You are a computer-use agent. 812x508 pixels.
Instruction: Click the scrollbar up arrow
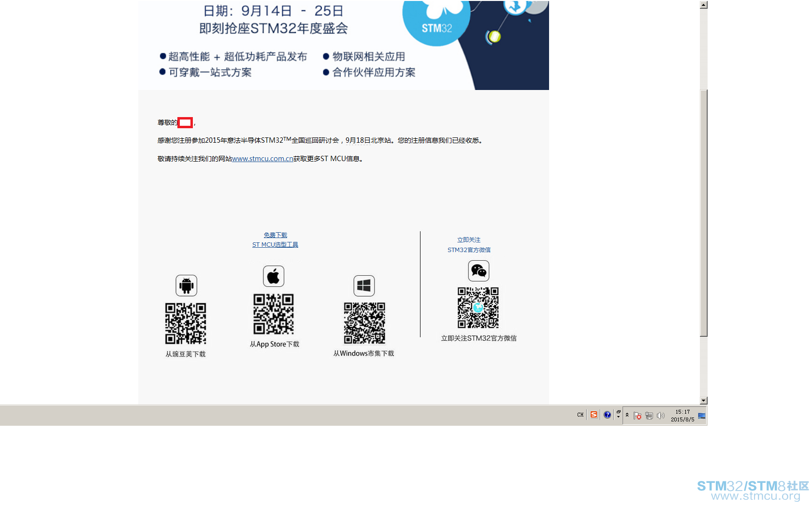[x=704, y=5]
